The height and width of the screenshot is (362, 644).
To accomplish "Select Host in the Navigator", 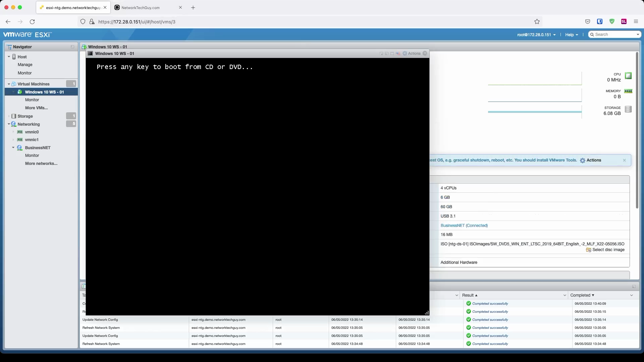I will (x=22, y=57).
